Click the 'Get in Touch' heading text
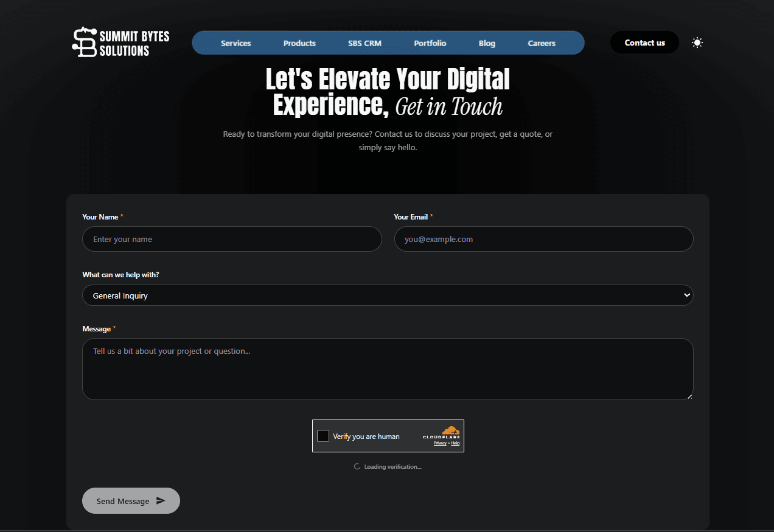 [x=449, y=107]
